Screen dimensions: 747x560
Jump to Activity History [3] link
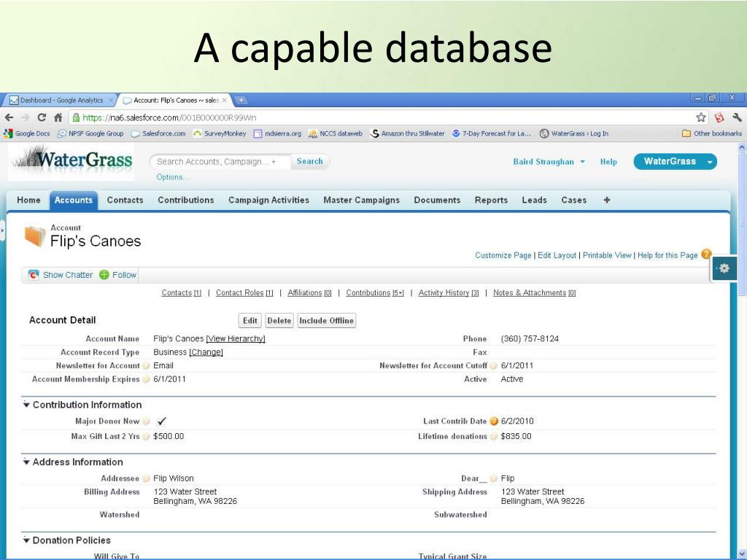tap(449, 293)
